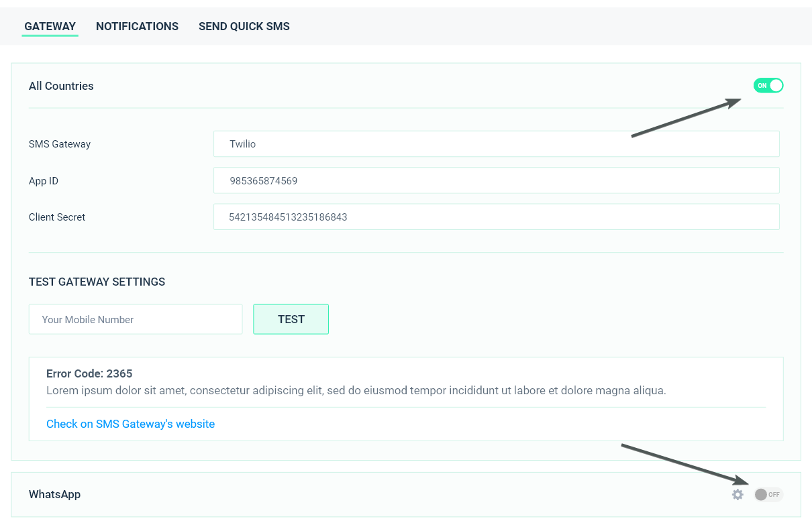The height and width of the screenshot is (525, 812).
Task: Open the SMS Gateway field showing Twilio
Action: coord(496,144)
